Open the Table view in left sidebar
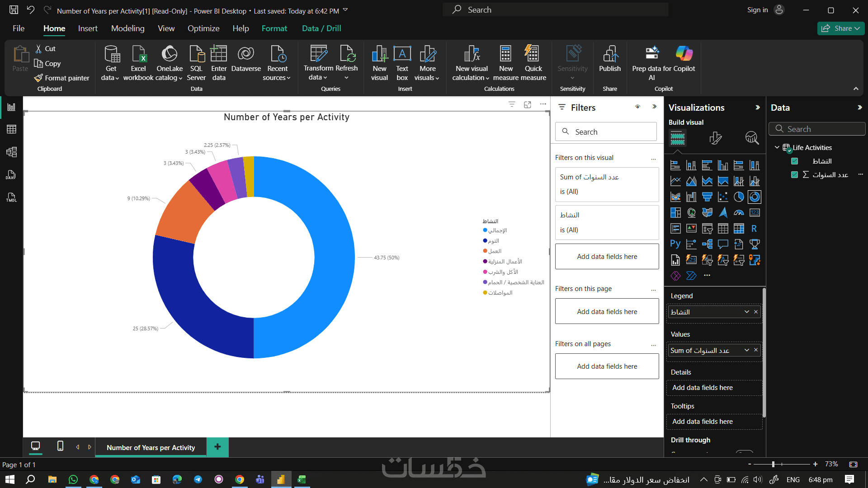The image size is (868, 488). (11, 130)
